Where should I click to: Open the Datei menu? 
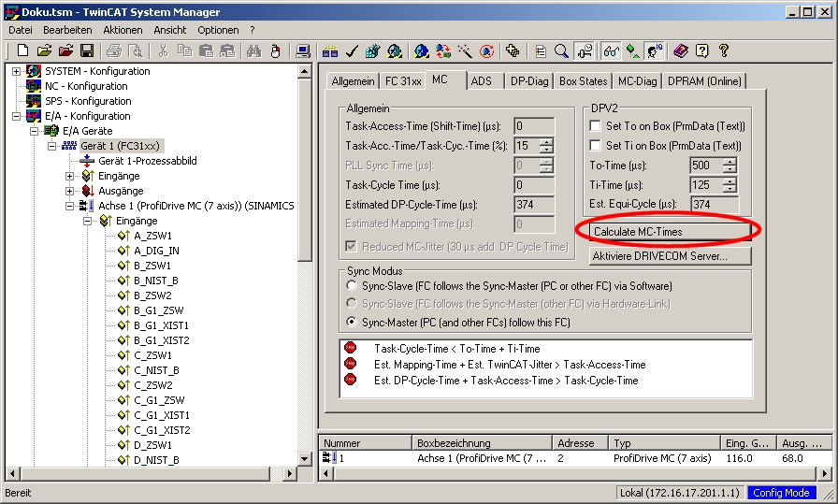[x=21, y=30]
